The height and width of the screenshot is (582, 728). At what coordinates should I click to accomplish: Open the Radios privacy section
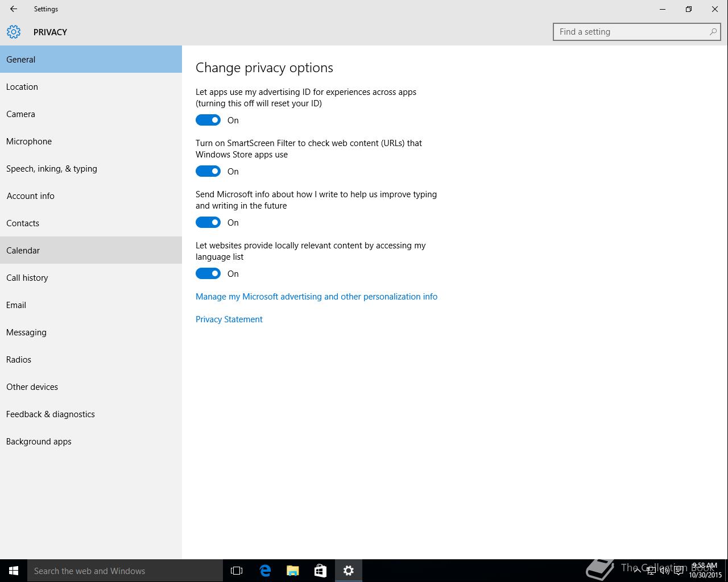(x=91, y=359)
